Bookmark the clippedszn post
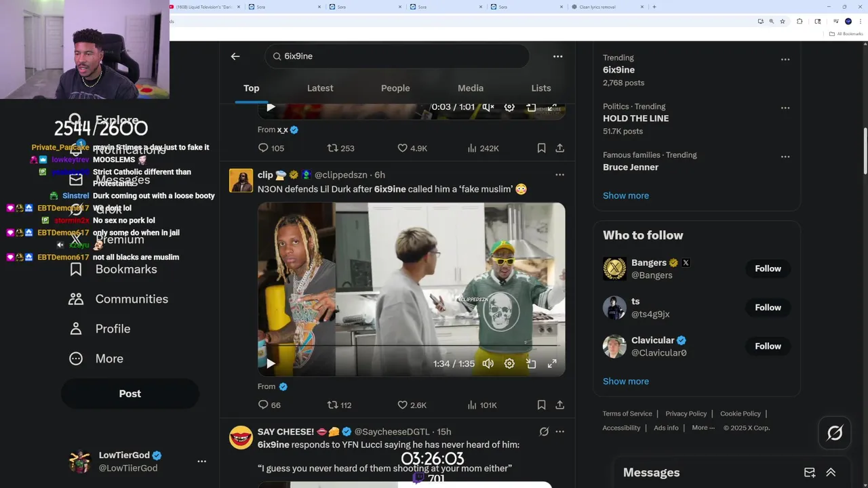The height and width of the screenshot is (488, 868). click(x=541, y=405)
